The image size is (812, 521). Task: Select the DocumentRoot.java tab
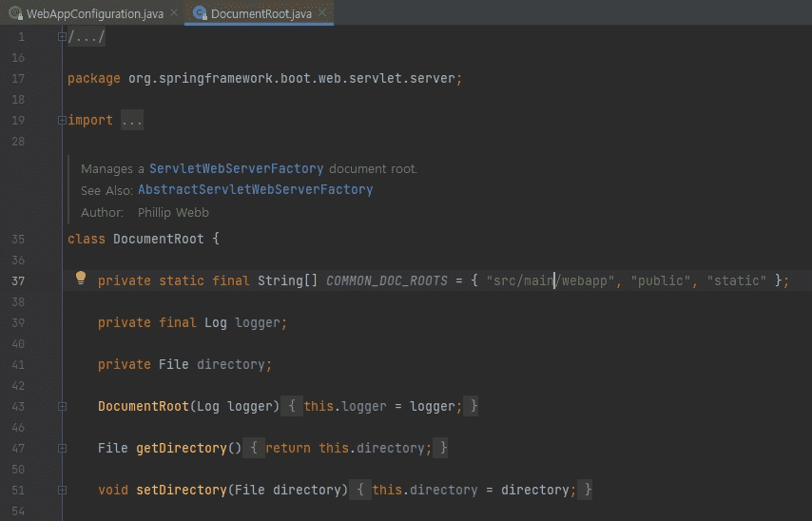coord(261,13)
